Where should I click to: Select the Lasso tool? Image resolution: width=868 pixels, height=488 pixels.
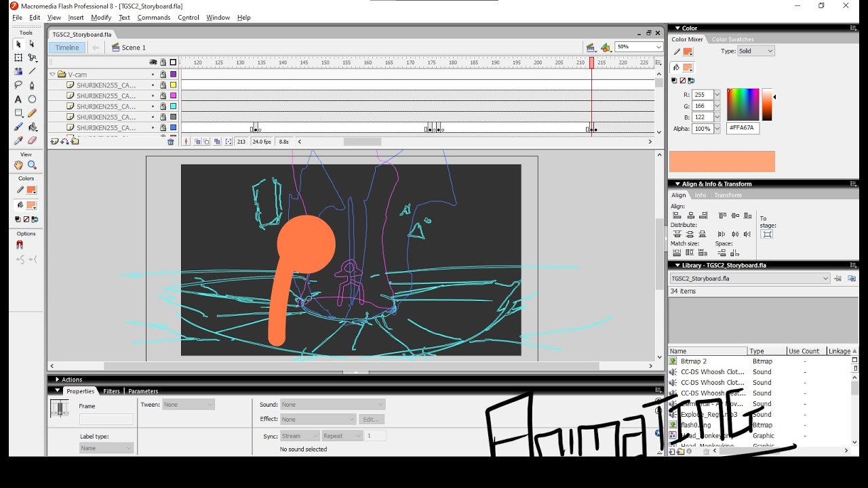tap(18, 85)
